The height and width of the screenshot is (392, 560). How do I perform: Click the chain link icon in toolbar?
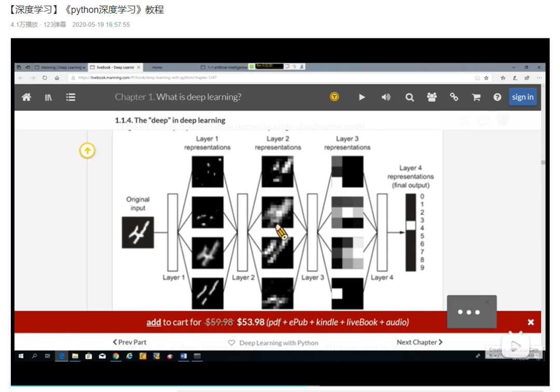tap(454, 97)
